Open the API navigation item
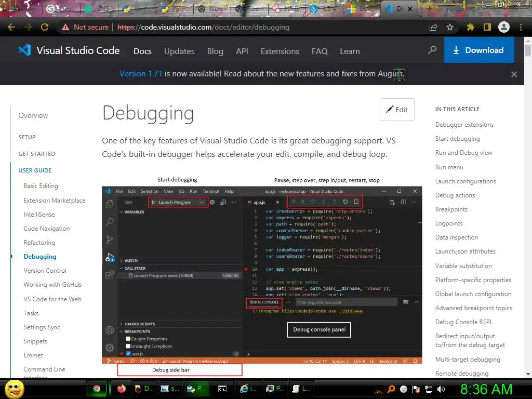The image size is (532, 399). coord(242,51)
